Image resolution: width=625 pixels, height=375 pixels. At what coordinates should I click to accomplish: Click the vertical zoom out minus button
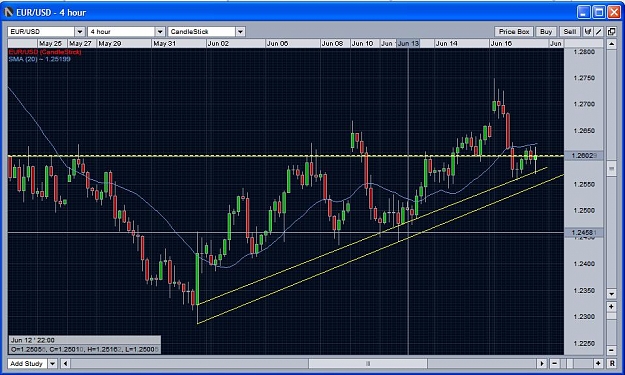click(611, 350)
